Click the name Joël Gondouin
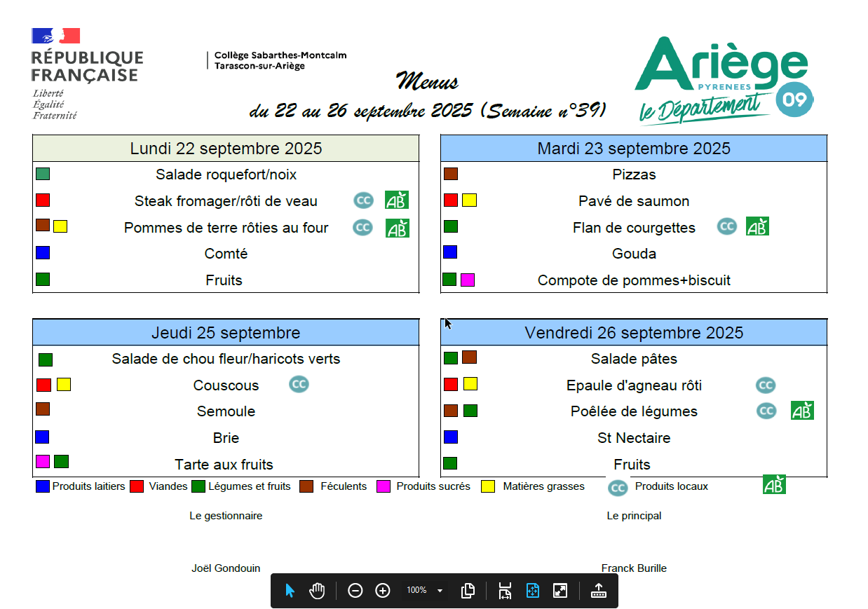The image size is (868, 609). (x=226, y=568)
